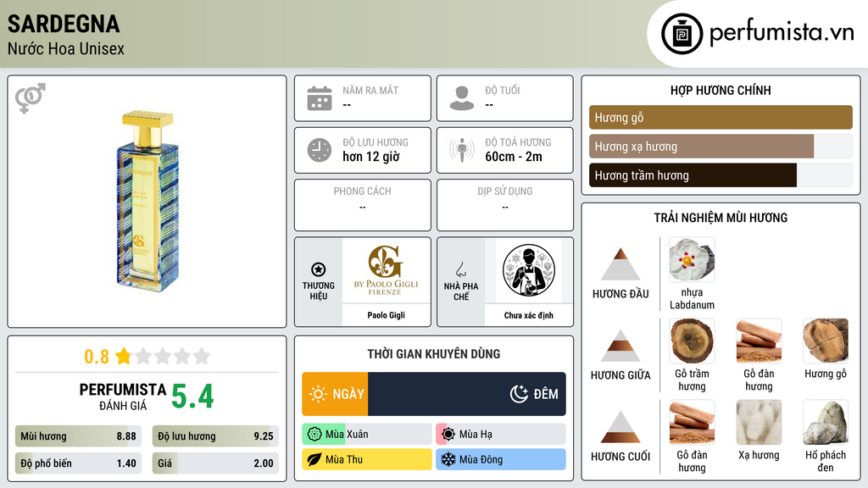This screenshot has width=868, height=488.
Task: Select the base-note Gỗ đàn hương image
Action: click(692, 422)
